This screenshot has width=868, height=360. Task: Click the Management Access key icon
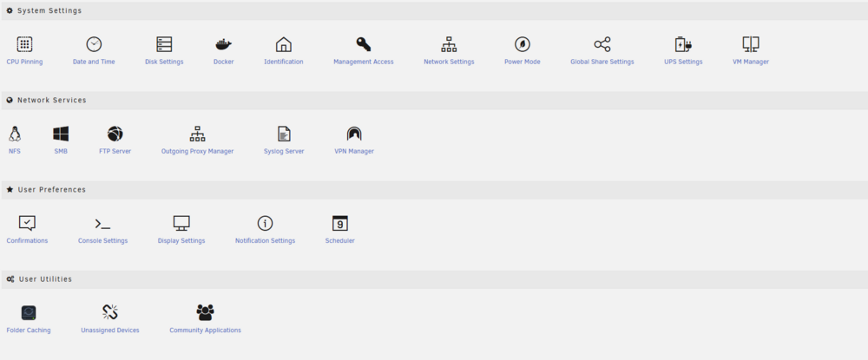click(363, 44)
